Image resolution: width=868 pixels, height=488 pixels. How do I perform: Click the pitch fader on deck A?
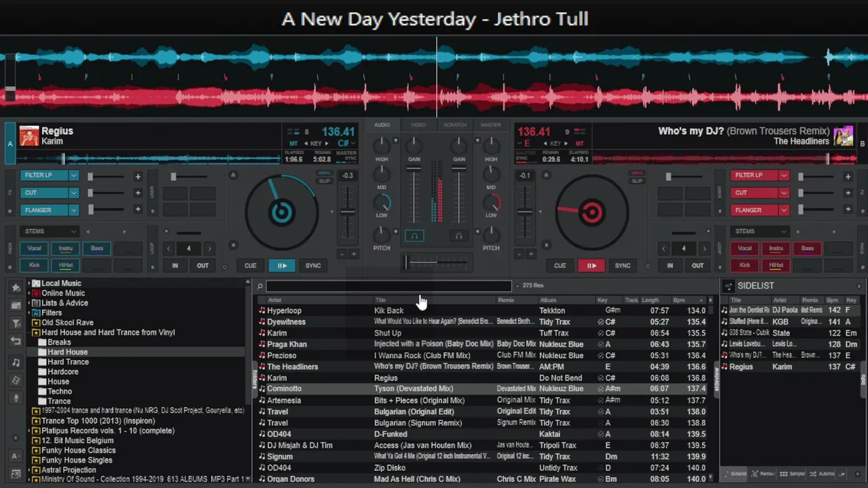(x=347, y=211)
